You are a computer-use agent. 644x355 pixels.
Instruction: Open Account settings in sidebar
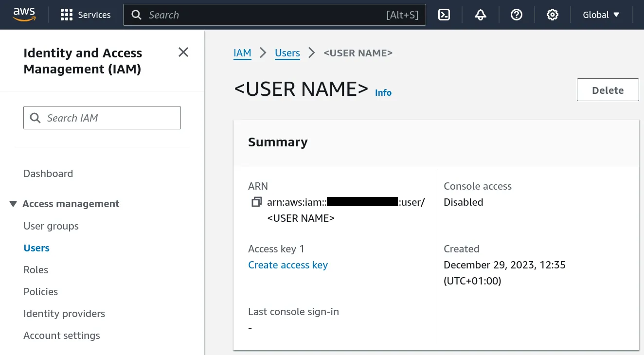click(x=62, y=336)
